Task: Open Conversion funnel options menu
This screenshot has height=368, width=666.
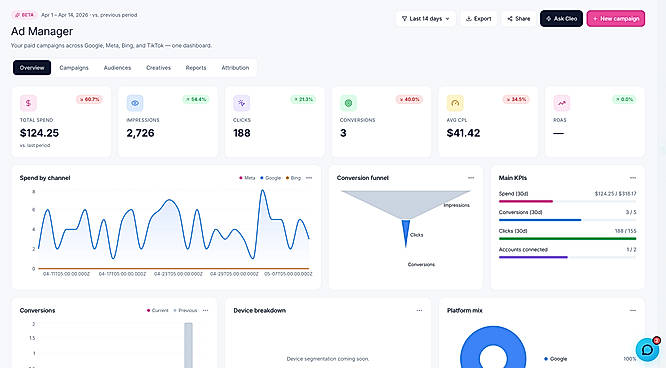Action: pos(471,178)
